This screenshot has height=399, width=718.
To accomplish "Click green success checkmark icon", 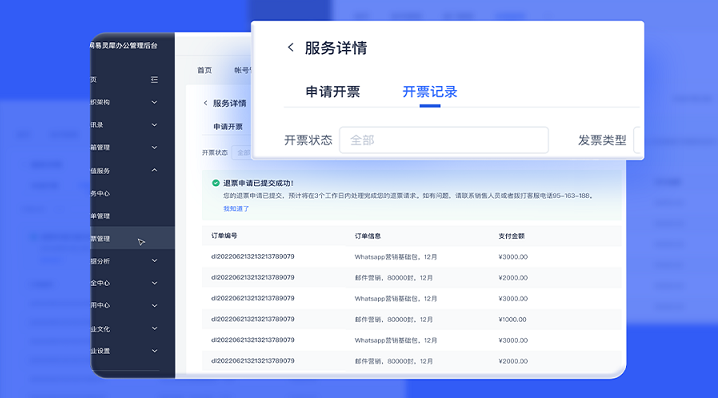I will pyautogui.click(x=216, y=183).
